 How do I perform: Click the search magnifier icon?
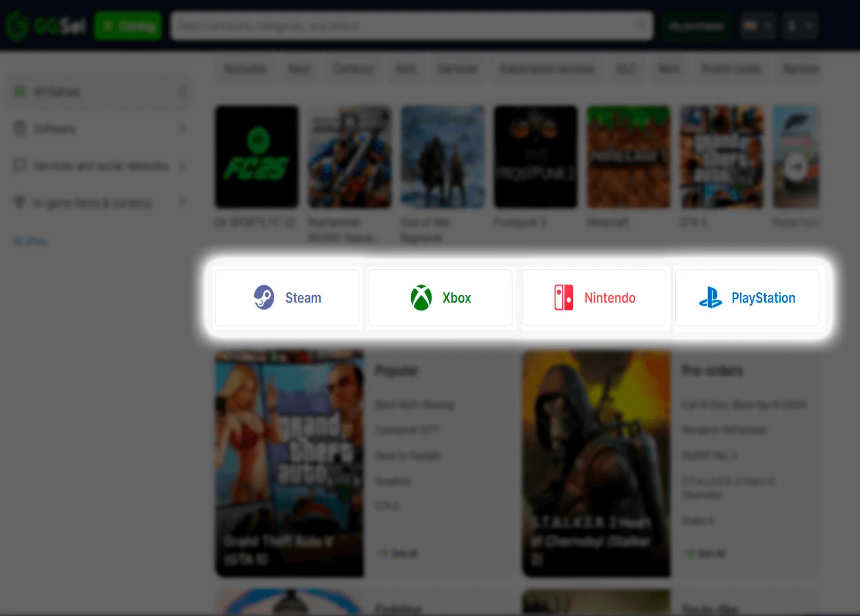pyautogui.click(x=641, y=25)
